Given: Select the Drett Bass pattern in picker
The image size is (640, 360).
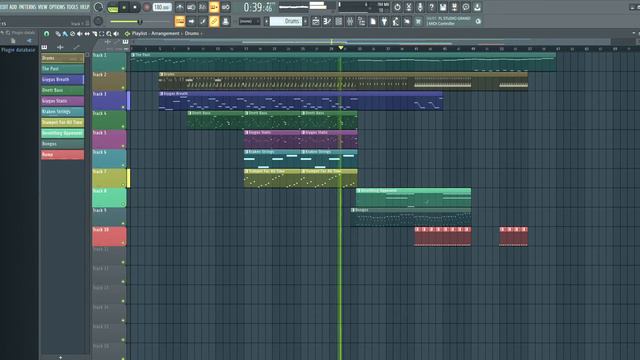Looking at the screenshot, I should tap(62, 90).
